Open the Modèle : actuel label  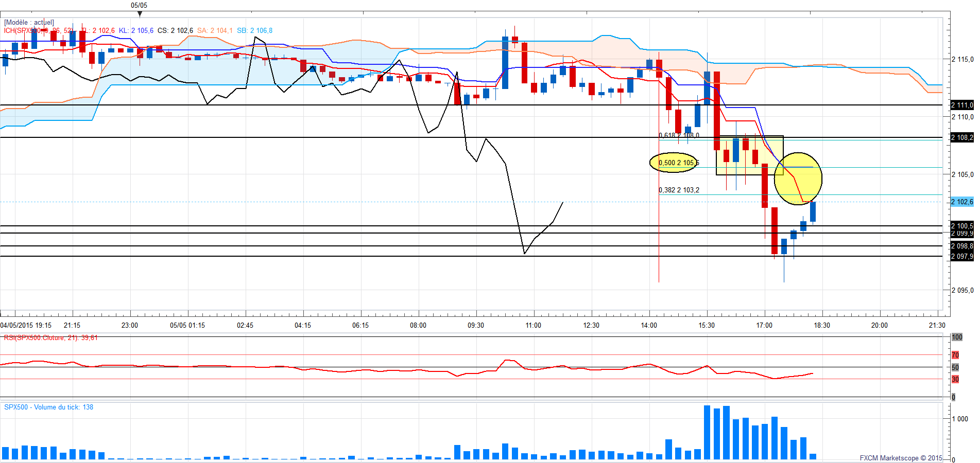coord(29,22)
